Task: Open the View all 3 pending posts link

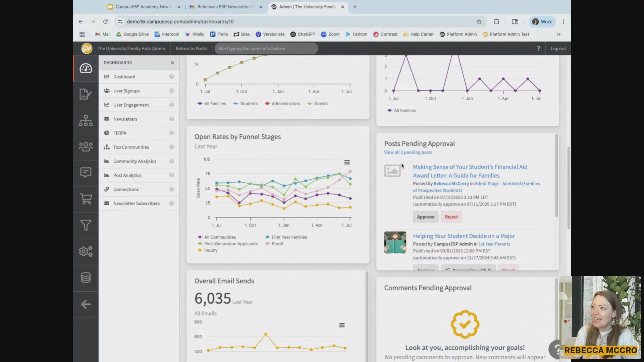Action: click(408, 152)
